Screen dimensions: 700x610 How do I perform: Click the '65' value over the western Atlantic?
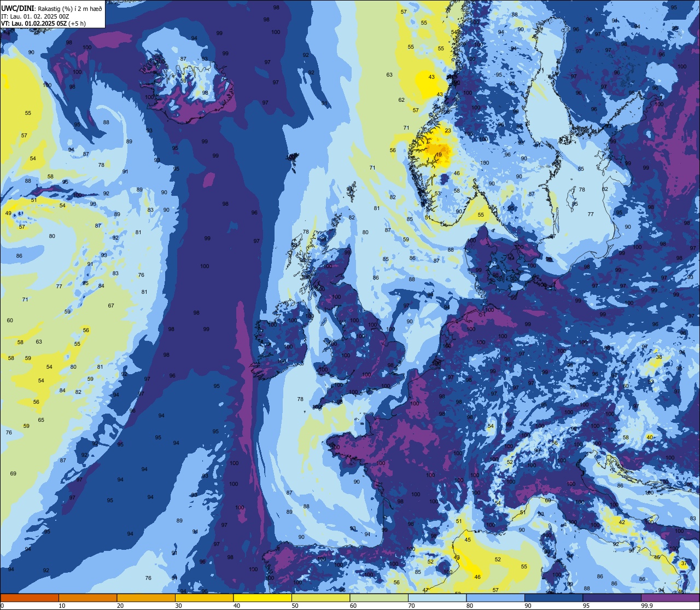click(x=41, y=420)
